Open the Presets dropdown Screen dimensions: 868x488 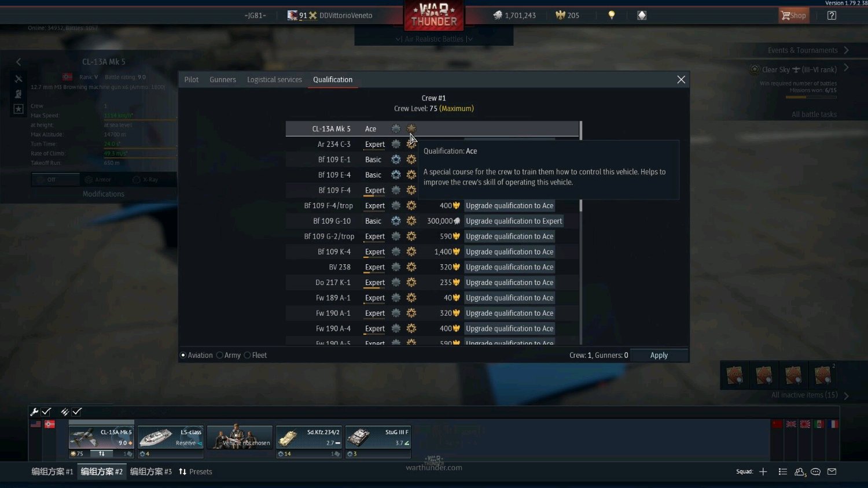click(x=196, y=472)
